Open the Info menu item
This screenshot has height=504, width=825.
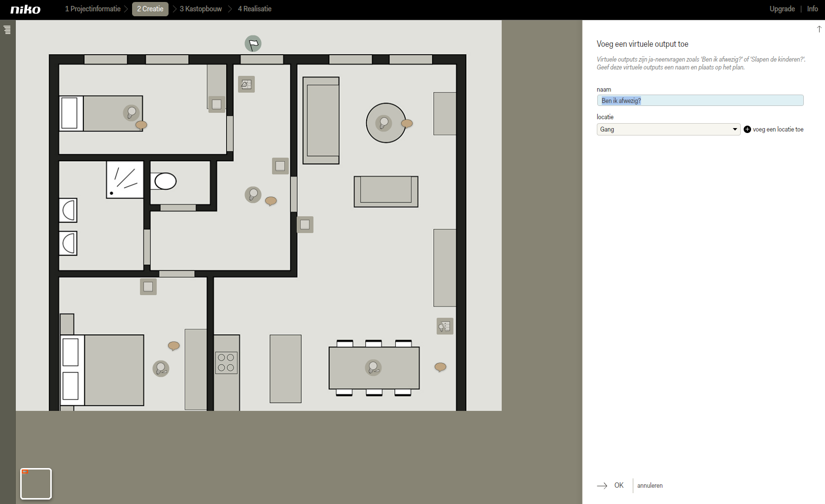(813, 9)
